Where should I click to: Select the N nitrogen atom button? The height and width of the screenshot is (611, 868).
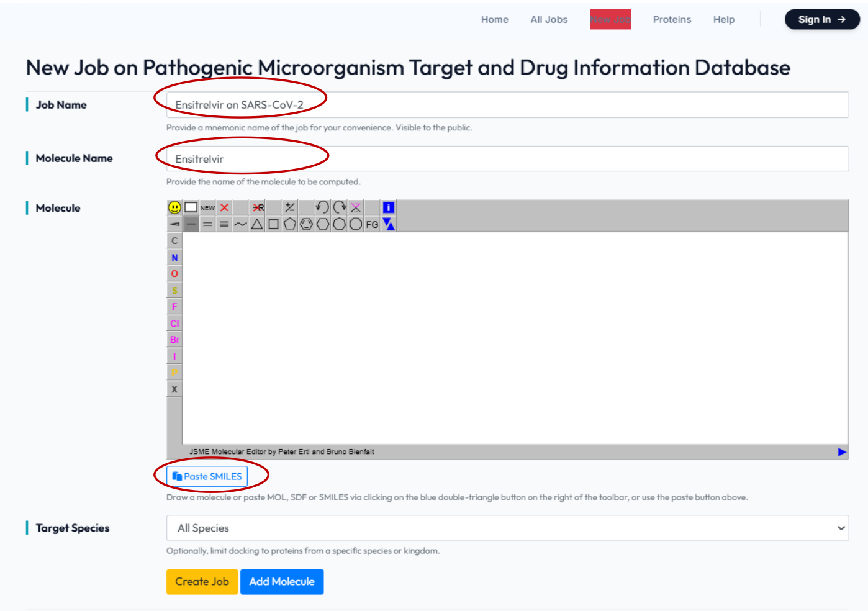tap(174, 257)
